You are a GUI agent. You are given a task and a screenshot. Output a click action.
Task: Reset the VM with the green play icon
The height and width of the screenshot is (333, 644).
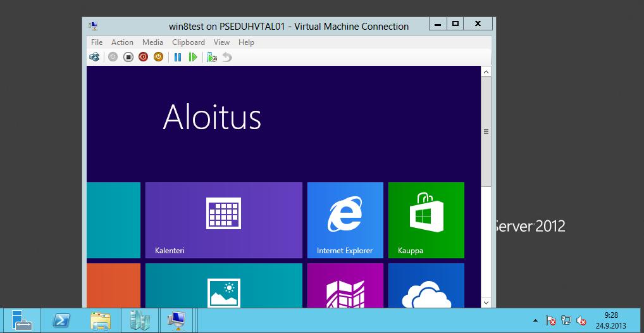193,57
